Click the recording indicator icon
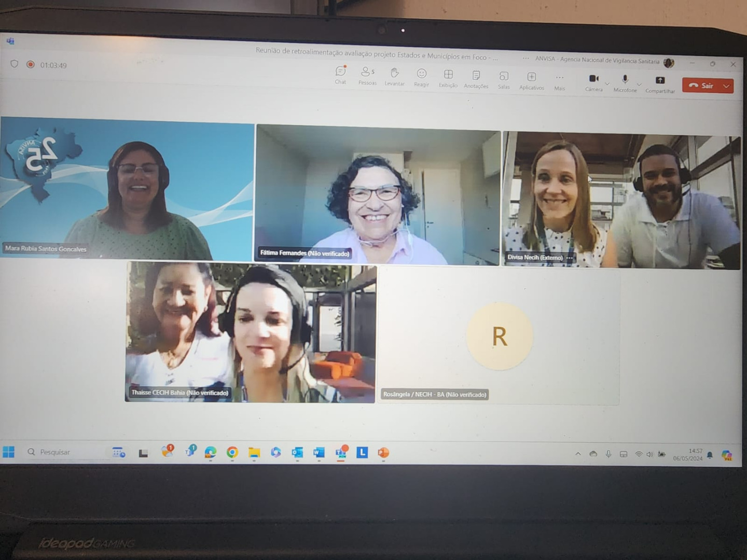 coord(31,64)
